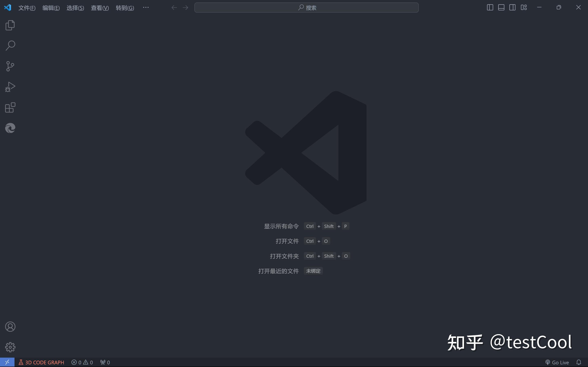Open the 查看(V) menu

coord(100,8)
